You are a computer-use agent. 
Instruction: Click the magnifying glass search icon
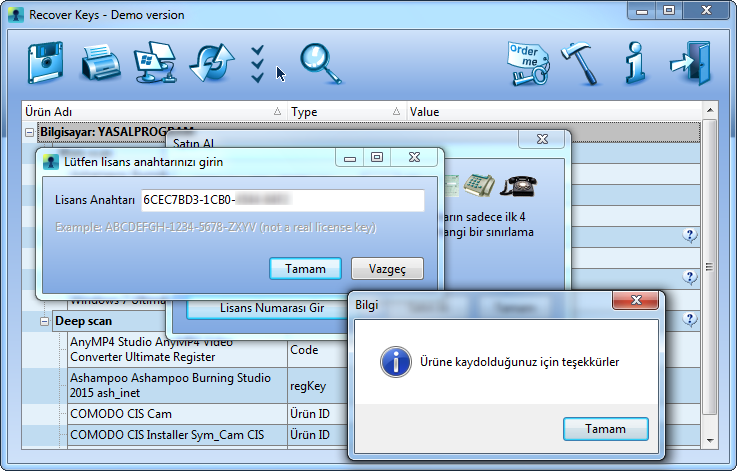[x=320, y=63]
